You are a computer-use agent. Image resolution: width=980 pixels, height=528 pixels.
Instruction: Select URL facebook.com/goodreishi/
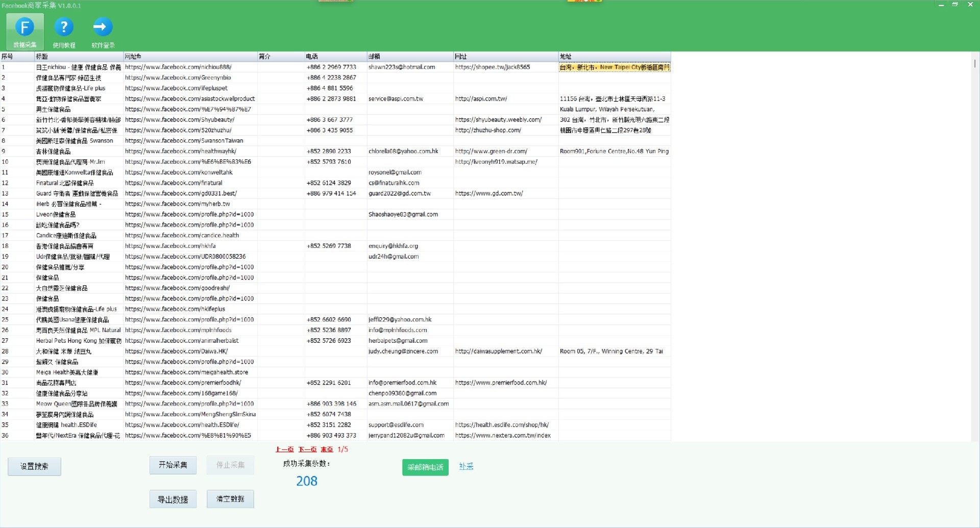(x=190, y=288)
